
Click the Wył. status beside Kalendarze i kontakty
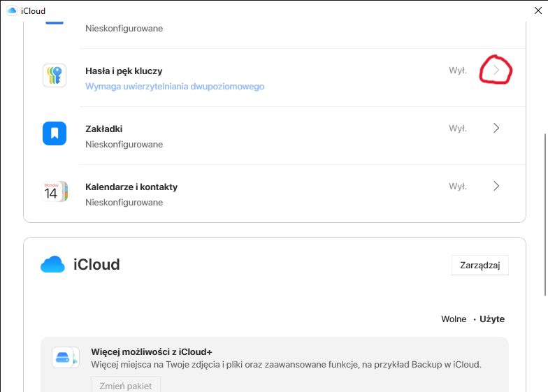(x=458, y=187)
